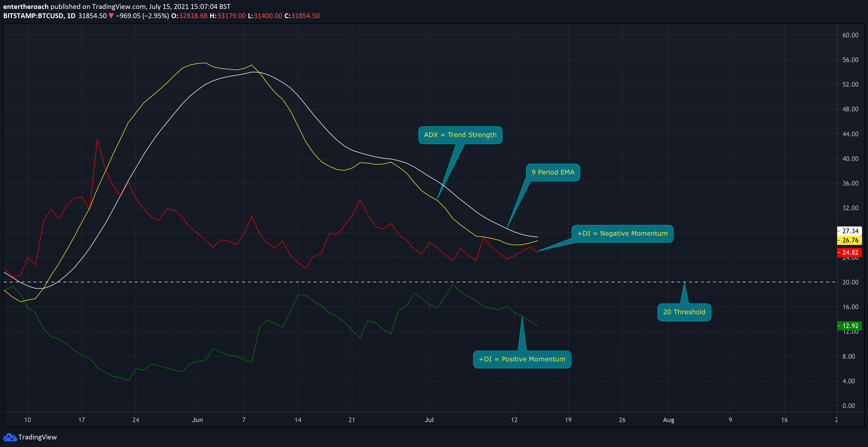Viewport: 868px width, 447px height.
Task: Click the 'Jun' date axis label
Action: (197, 420)
